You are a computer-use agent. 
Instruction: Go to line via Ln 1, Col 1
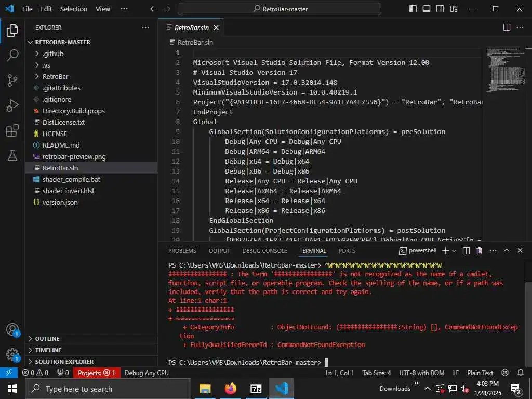(x=339, y=373)
